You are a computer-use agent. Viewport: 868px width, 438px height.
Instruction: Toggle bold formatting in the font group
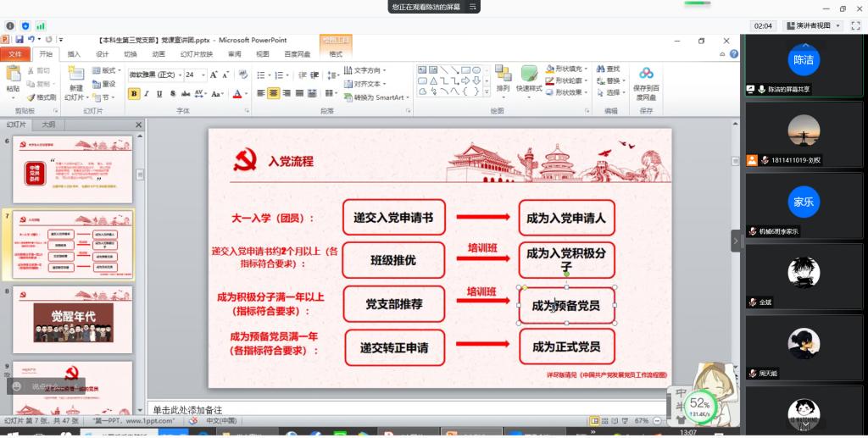click(x=134, y=94)
